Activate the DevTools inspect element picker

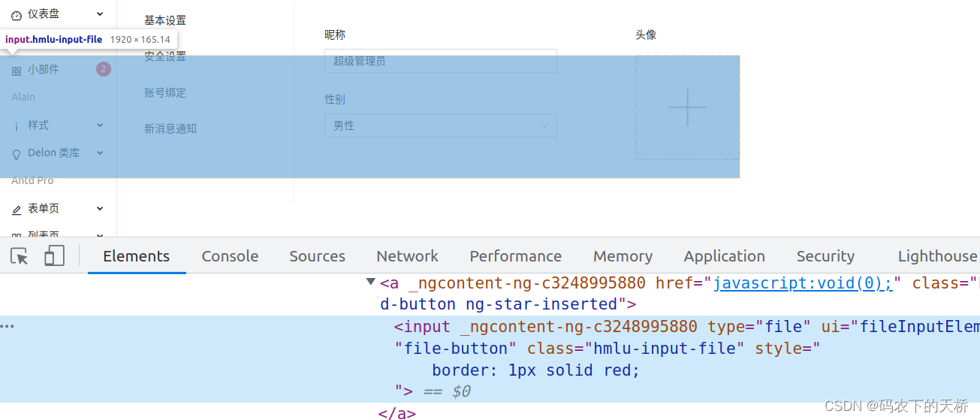pyautogui.click(x=20, y=256)
